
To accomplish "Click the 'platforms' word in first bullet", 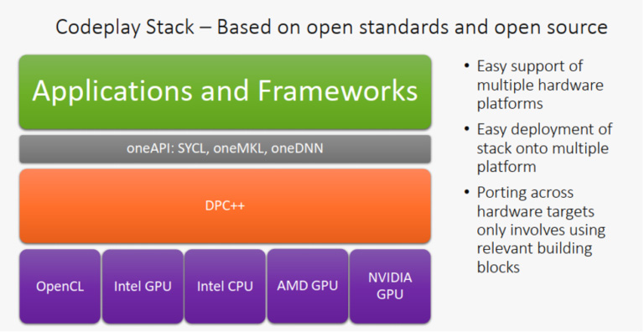I will (x=510, y=104).
